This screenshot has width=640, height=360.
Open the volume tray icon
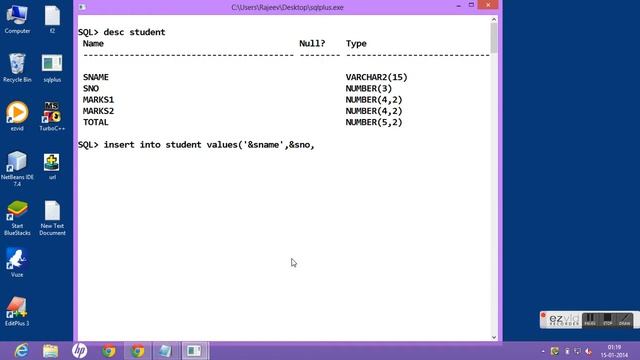pos(588,351)
